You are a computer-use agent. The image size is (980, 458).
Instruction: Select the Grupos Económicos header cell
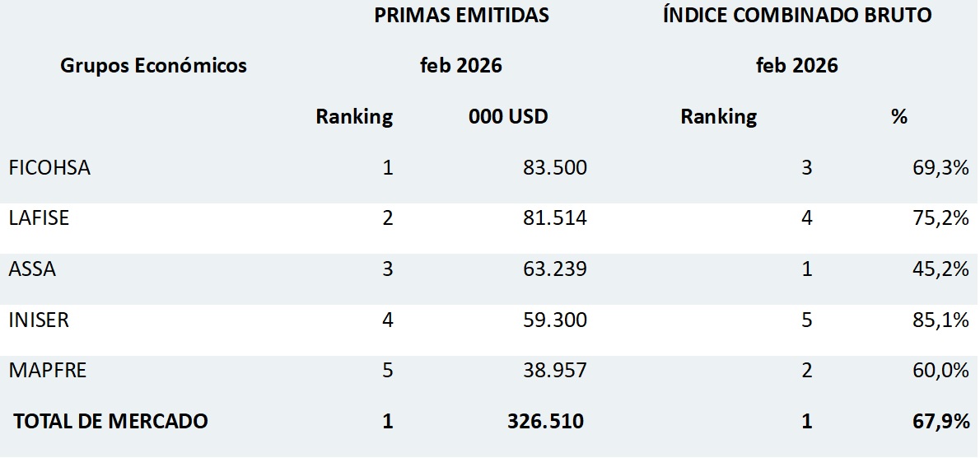pos(153,66)
